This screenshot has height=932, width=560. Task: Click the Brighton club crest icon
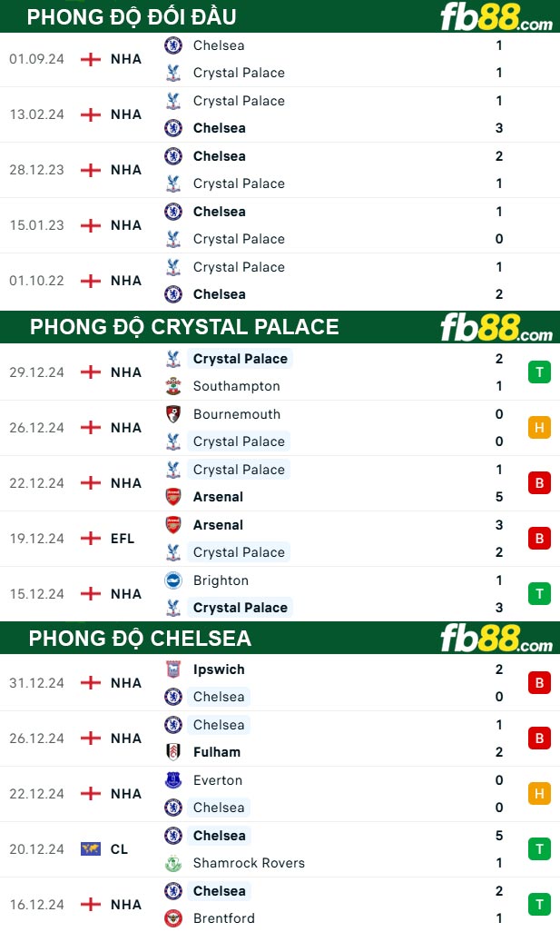173,580
